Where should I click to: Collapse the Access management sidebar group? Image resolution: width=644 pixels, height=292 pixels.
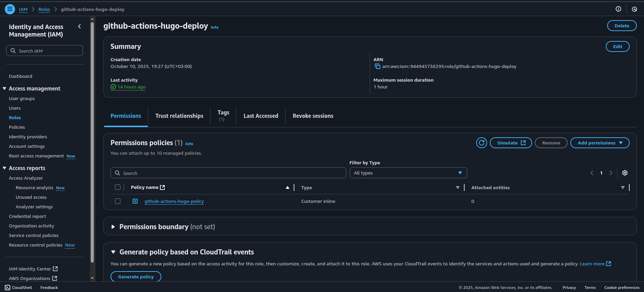(x=4, y=88)
